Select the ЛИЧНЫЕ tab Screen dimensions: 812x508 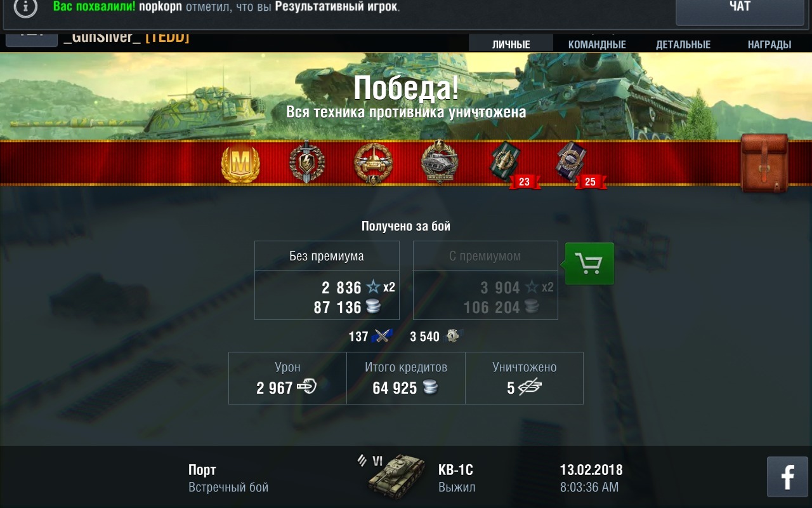tap(511, 44)
